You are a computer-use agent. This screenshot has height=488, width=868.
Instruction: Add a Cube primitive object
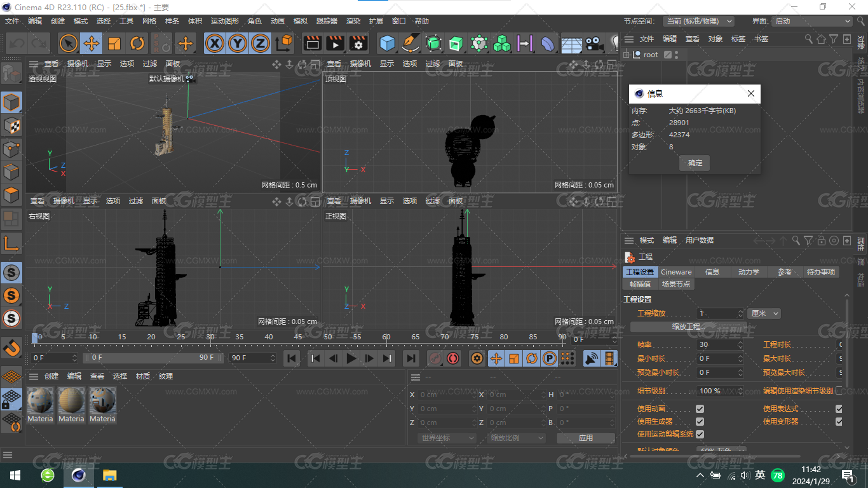tap(388, 43)
